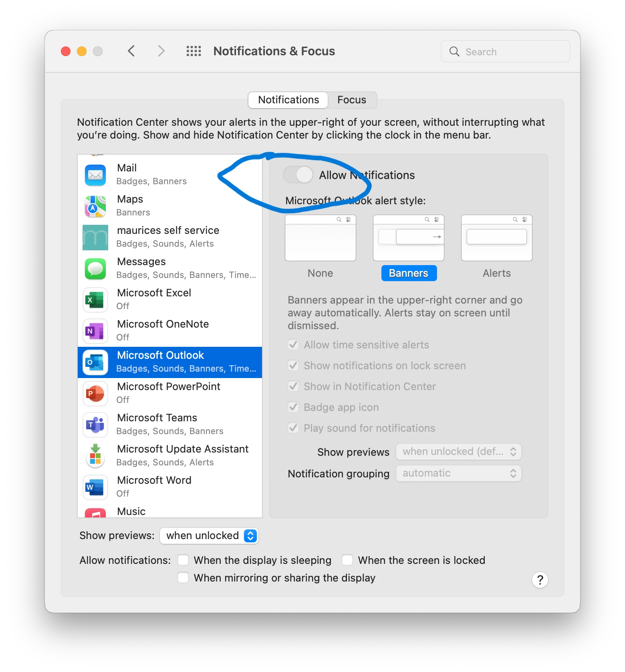Select the None alert style label
Viewport: 625px width, 672px height.
(320, 273)
